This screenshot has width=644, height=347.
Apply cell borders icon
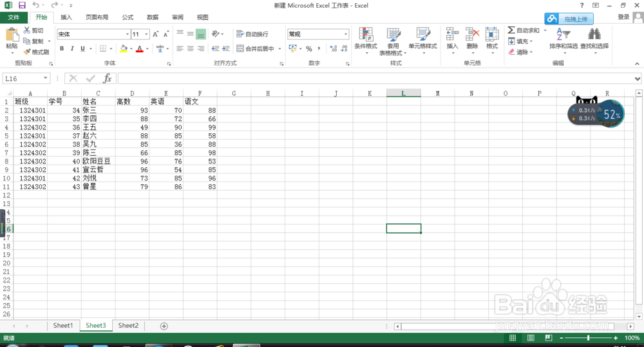tap(103, 48)
